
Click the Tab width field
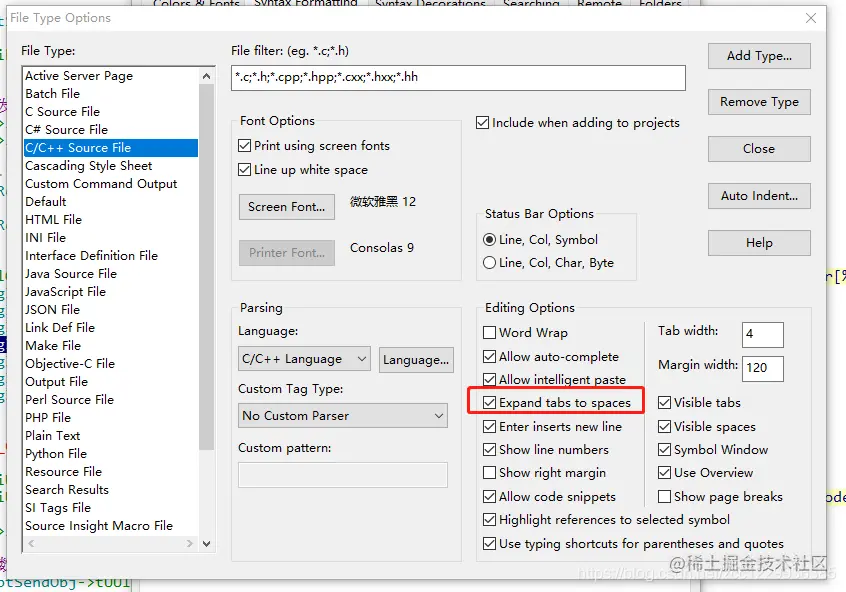(762, 335)
